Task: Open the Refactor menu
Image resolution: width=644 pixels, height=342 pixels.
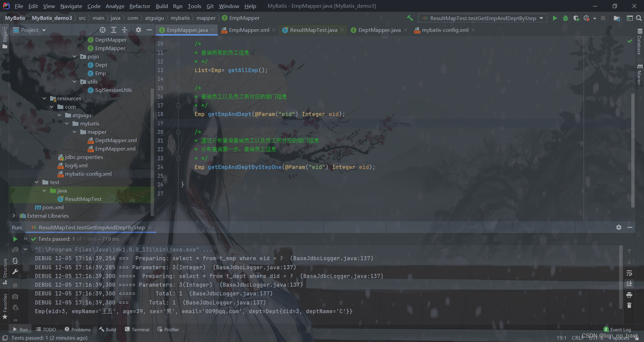Action: pyautogui.click(x=140, y=6)
